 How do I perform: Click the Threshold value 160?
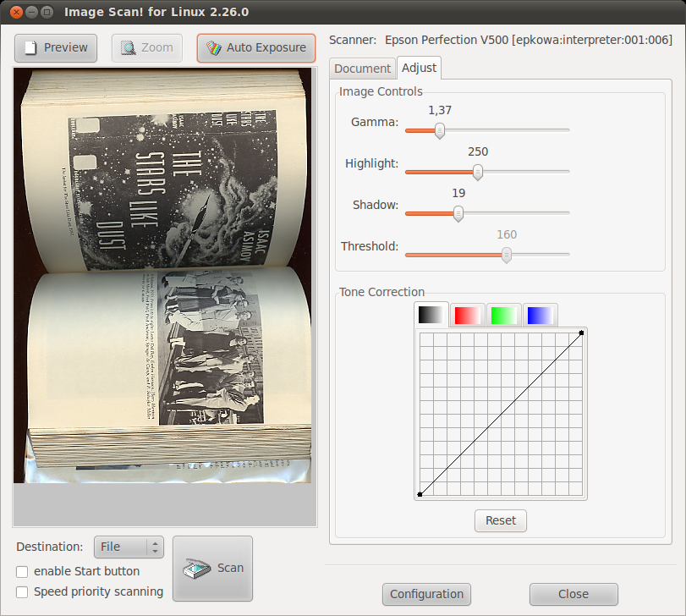click(x=507, y=235)
